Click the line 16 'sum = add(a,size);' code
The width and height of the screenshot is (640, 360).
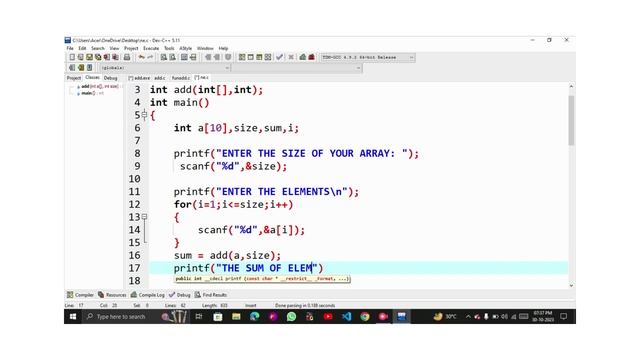point(227,256)
